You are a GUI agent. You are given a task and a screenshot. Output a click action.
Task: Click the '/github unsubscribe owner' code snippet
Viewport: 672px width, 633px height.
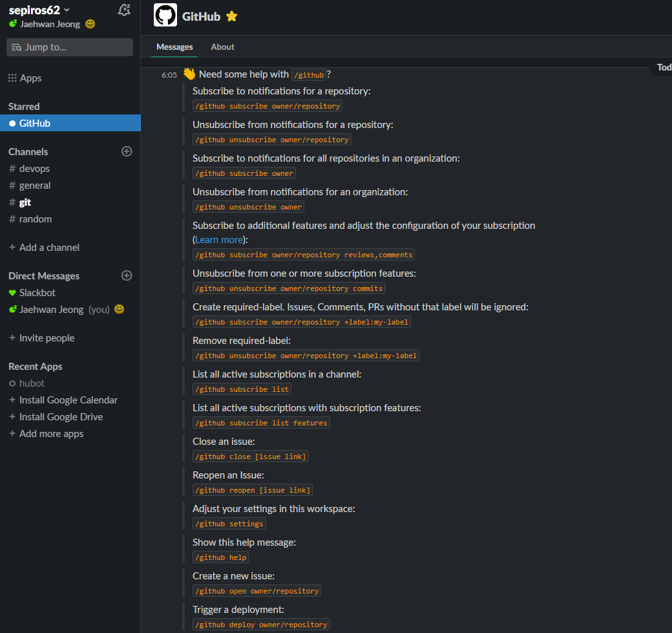pos(249,207)
